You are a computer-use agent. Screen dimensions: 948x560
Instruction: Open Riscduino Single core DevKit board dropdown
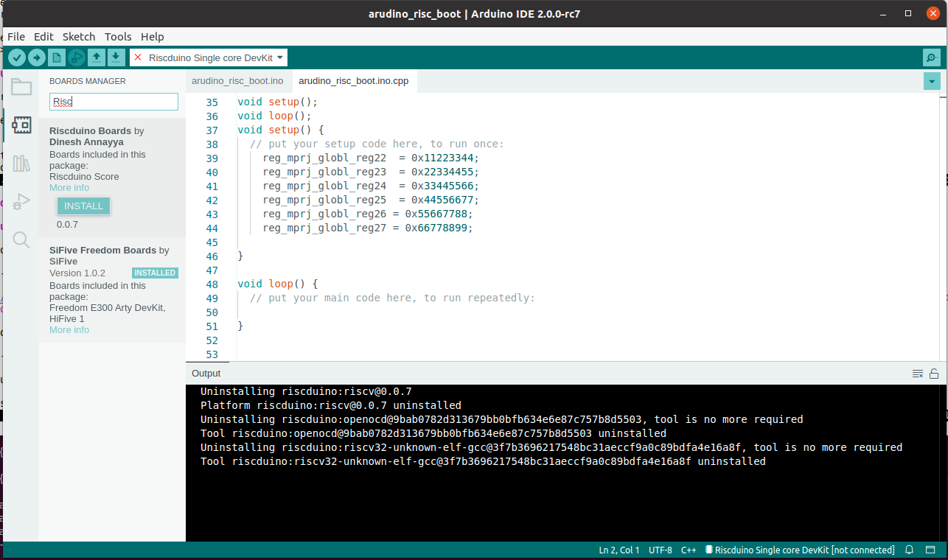coord(209,57)
